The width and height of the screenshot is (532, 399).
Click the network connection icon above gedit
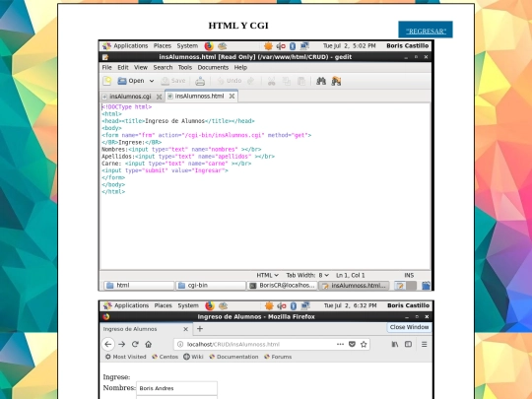304,45
